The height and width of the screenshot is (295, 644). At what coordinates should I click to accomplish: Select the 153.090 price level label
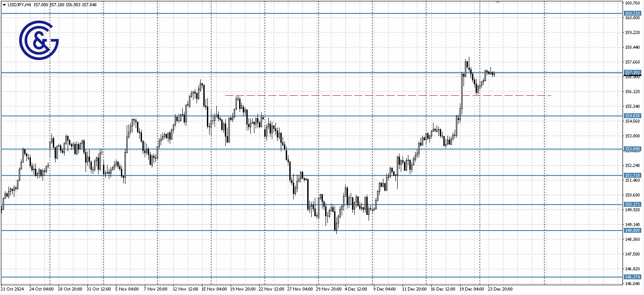pyautogui.click(x=633, y=148)
